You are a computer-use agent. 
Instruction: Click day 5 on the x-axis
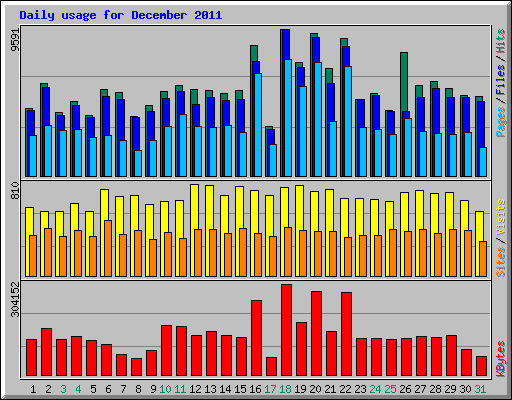click(x=93, y=389)
